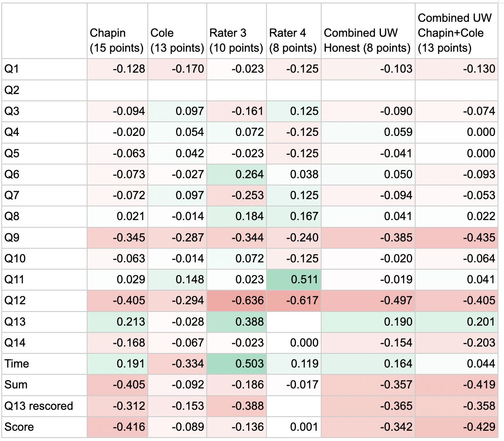
Task: Select Combined UW Chapin+Cole header cell
Action: [457, 31]
